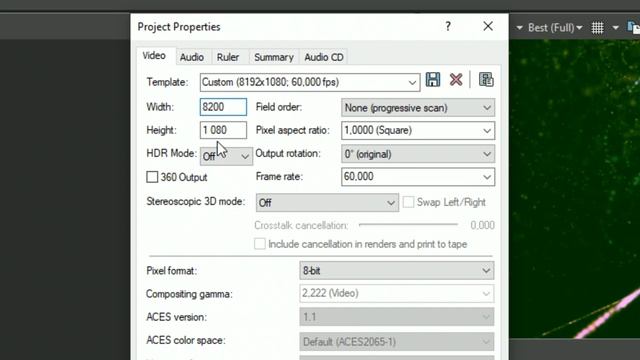Click the video preview image
Viewport: 640px width, 360px height.
(x=574, y=189)
